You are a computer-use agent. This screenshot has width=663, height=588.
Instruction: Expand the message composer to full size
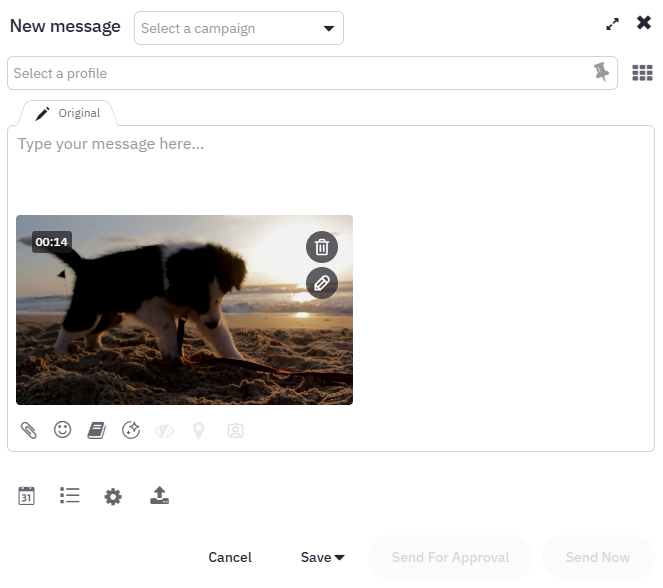[x=612, y=24]
